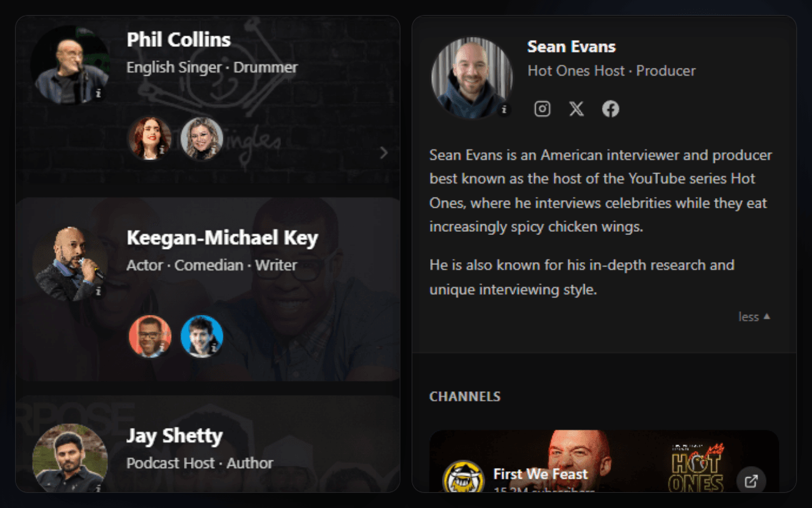Click the First We Feast channel logo
Screen dimensions: 812x508
pos(464,476)
